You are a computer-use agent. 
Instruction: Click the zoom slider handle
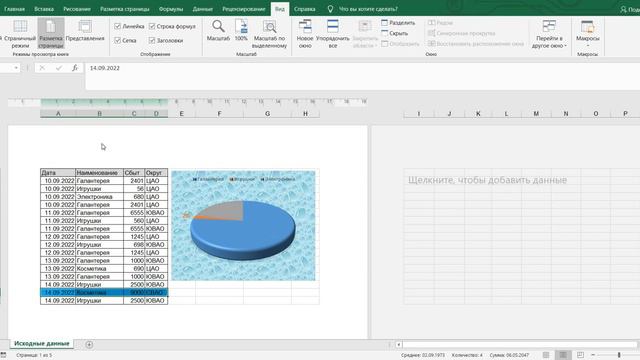tap(619, 355)
